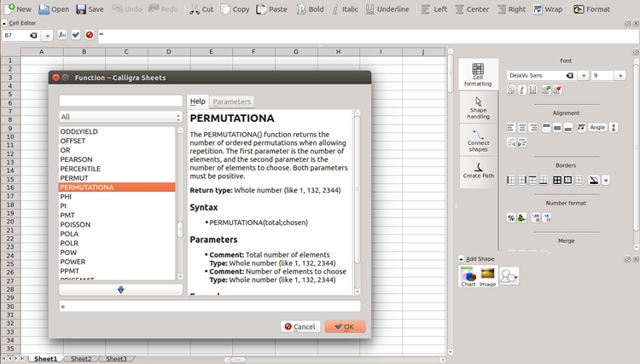This screenshot has width=640, height=364.
Task: Toggle Wrap text in the main toolbar
Action: (x=548, y=9)
